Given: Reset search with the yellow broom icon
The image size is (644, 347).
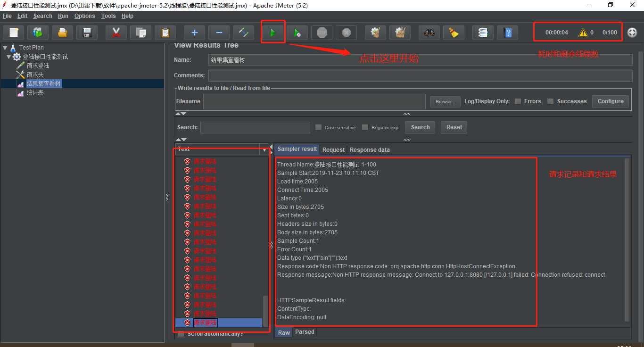Looking at the screenshot, I should click(x=454, y=33).
